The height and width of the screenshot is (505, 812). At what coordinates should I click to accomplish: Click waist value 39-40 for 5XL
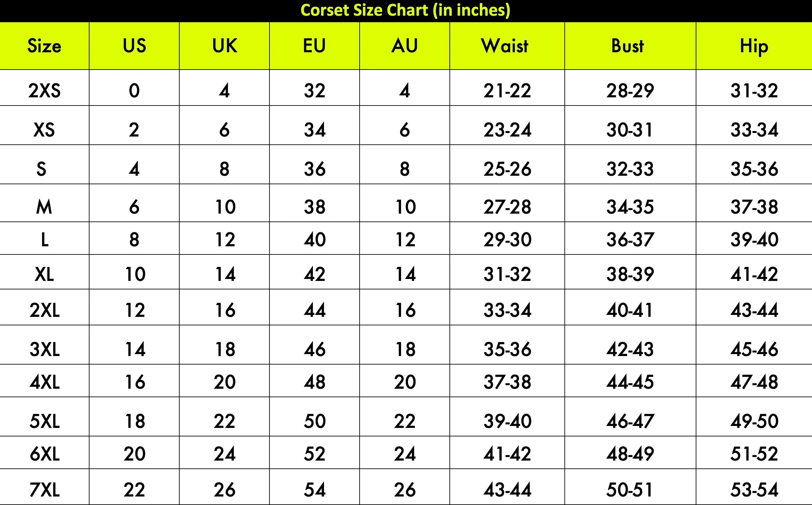507,421
